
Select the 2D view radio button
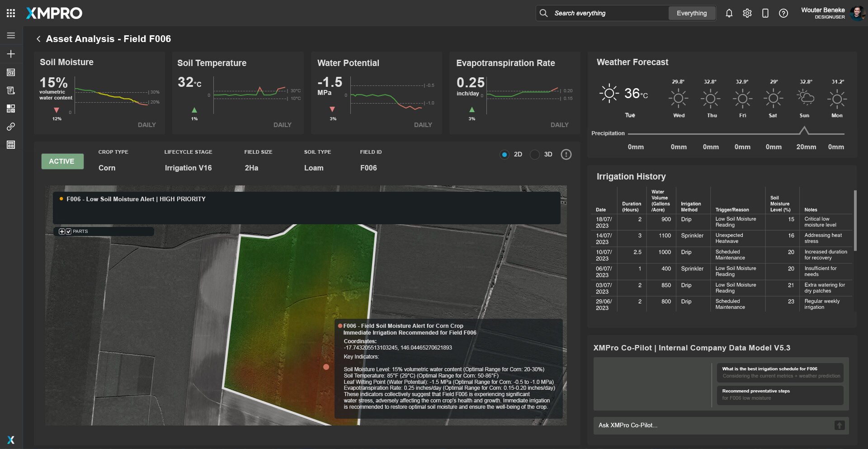[x=504, y=155]
